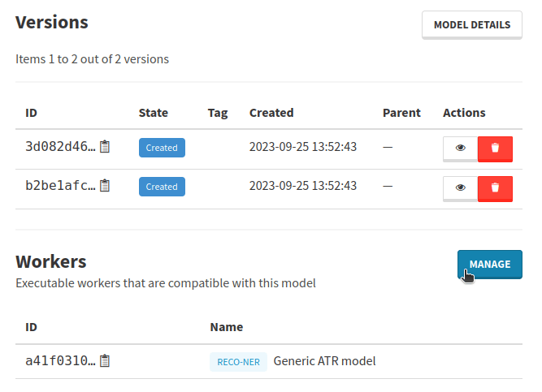Delete version b2be1afc with trash icon
Image resolution: width=542 pixels, height=392 pixels.
tap(495, 187)
